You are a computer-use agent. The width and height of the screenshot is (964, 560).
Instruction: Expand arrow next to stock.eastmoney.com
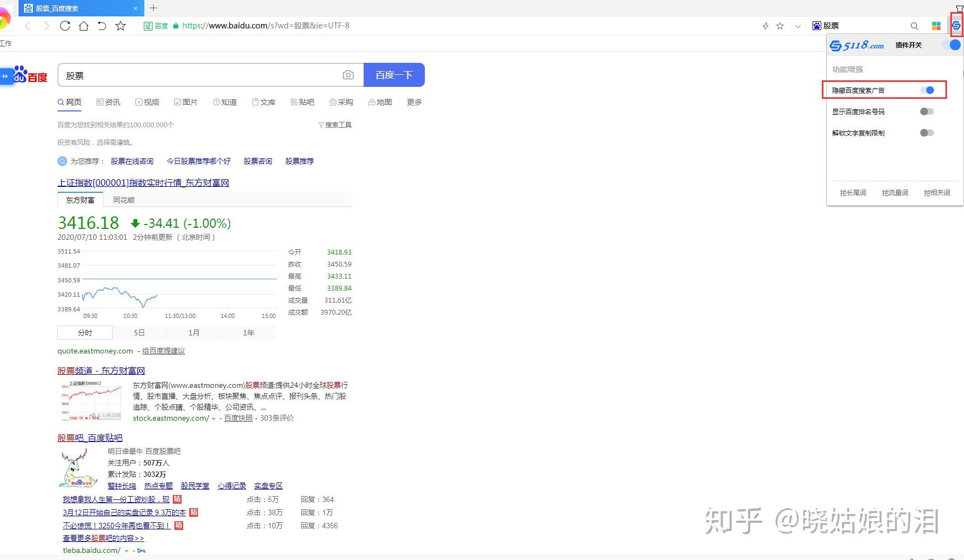point(213,418)
